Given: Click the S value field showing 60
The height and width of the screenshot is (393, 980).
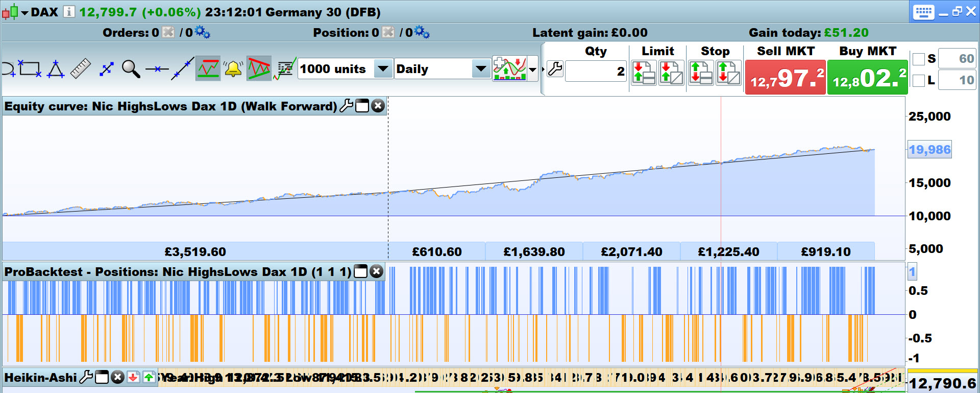Looking at the screenshot, I should 957,59.
